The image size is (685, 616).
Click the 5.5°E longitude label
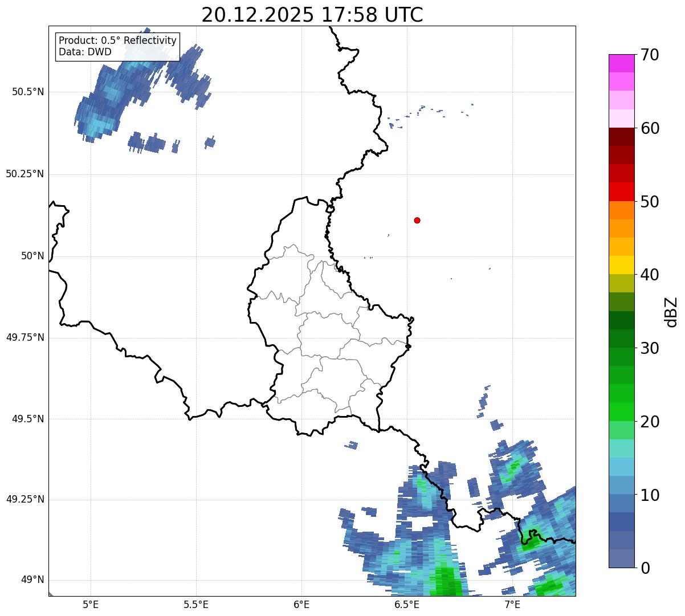pos(196,604)
